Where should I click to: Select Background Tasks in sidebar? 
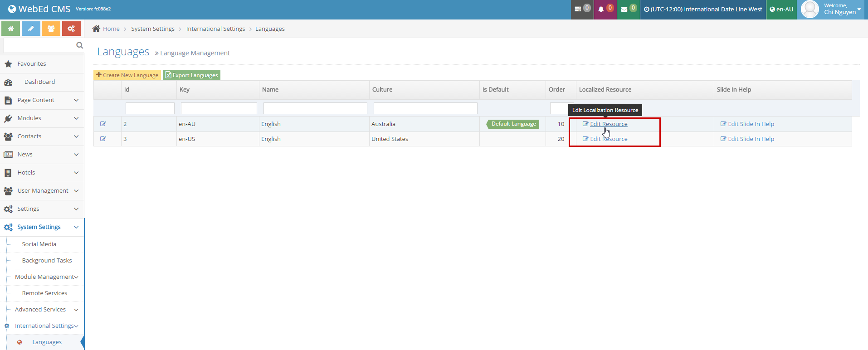pos(47,261)
